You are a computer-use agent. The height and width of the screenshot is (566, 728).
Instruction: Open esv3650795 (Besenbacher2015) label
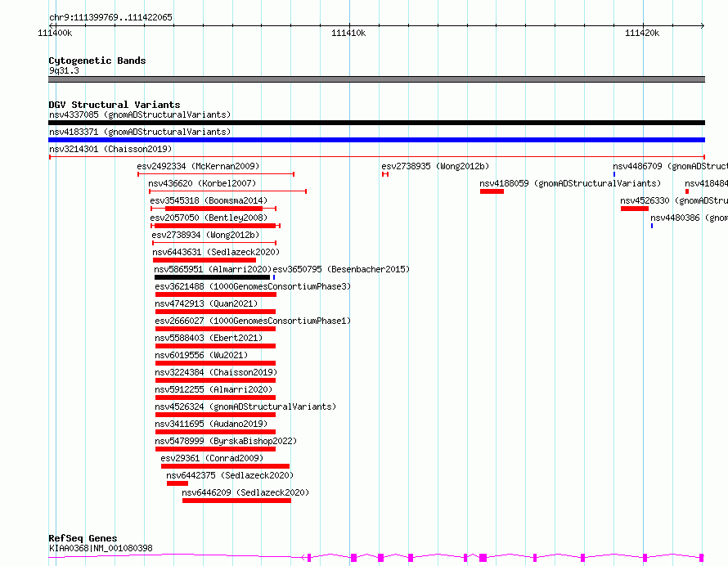pos(341,269)
